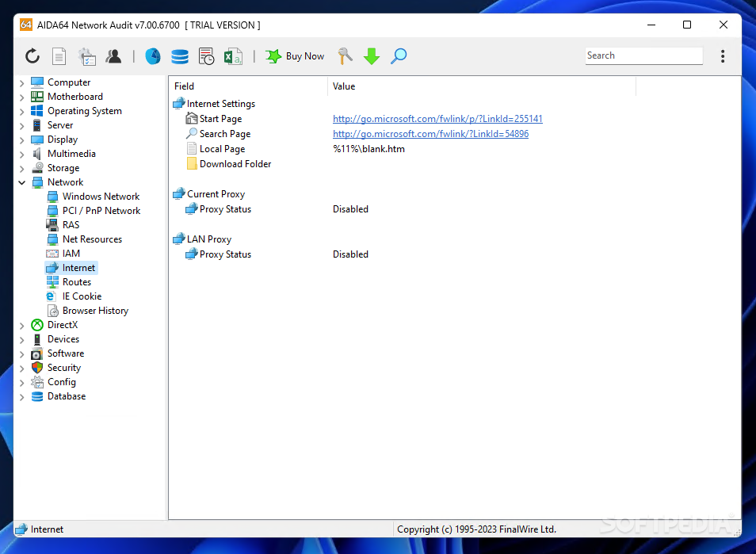This screenshot has height=554, width=756.
Task: Click the Operating System Windows icon
Action: pos(37,111)
